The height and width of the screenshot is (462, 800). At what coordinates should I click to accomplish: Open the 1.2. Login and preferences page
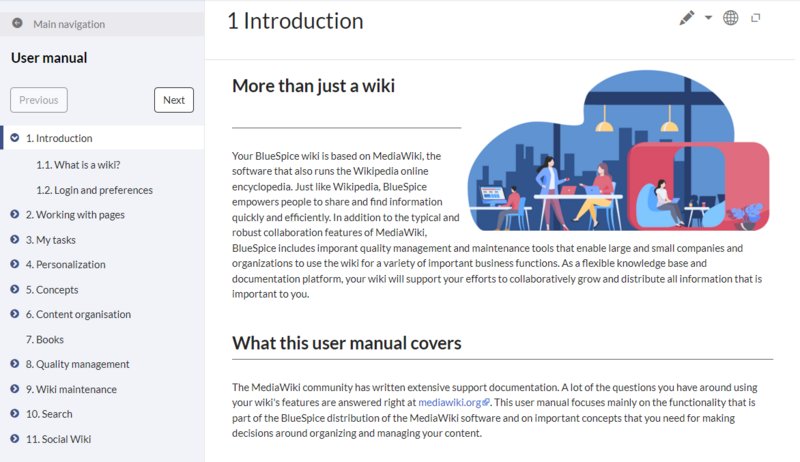pyautogui.click(x=94, y=190)
